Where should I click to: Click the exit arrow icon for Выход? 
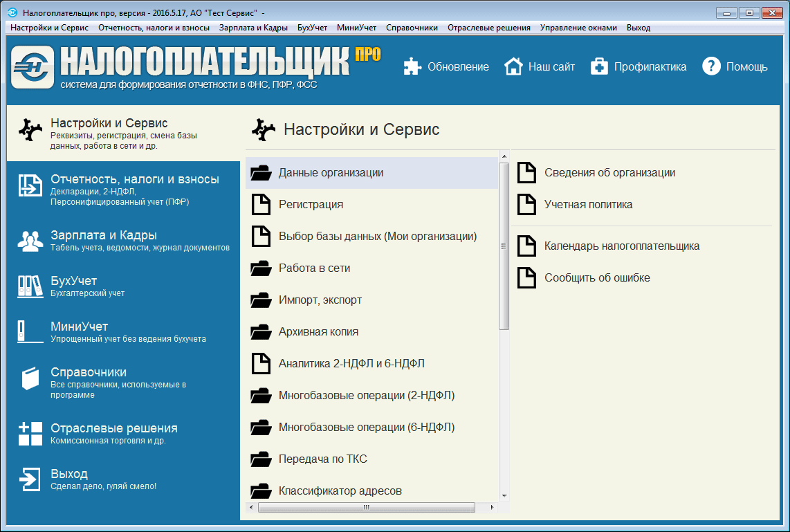click(30, 479)
